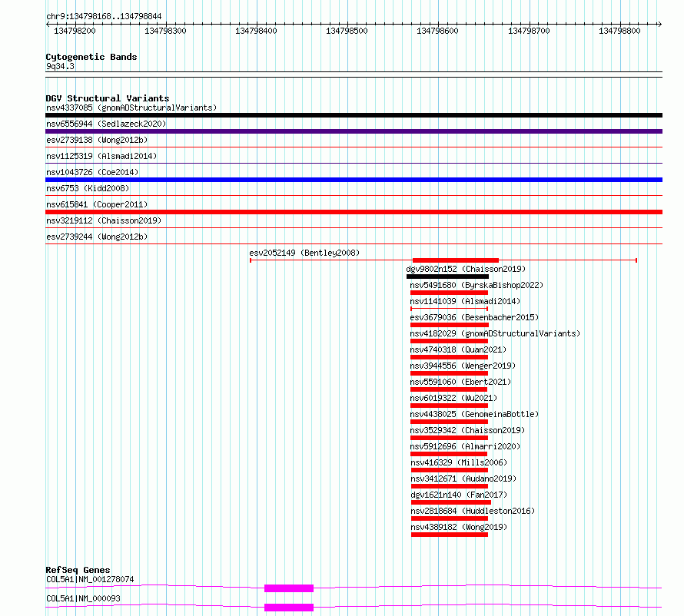The image size is (684, 616).
Task: Click the black nsv4337085 gnomAD variant bar
Action: 354,115
